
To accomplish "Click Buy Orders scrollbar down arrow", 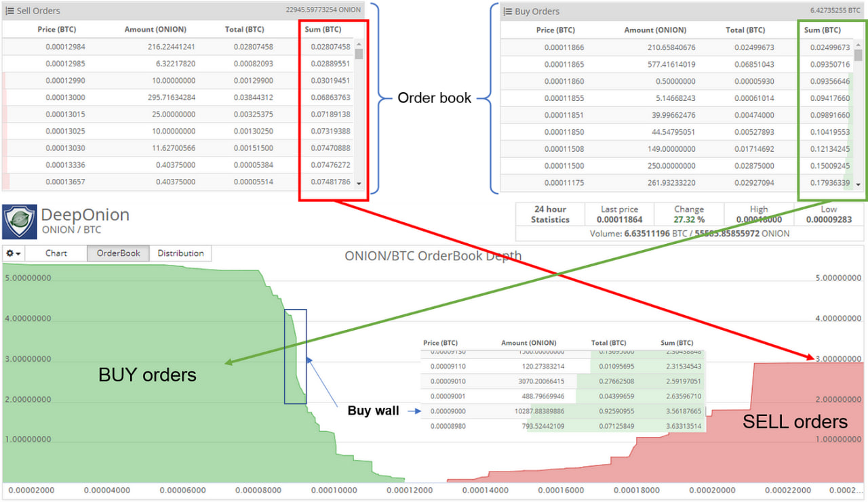I will (x=859, y=184).
